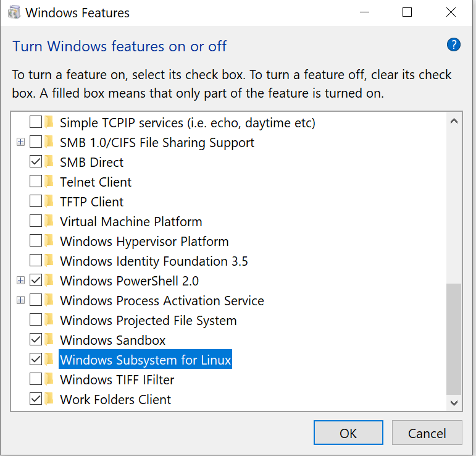The image size is (476, 456).
Task: Select the Windows Hypervisor Platform label
Action: [144, 242]
